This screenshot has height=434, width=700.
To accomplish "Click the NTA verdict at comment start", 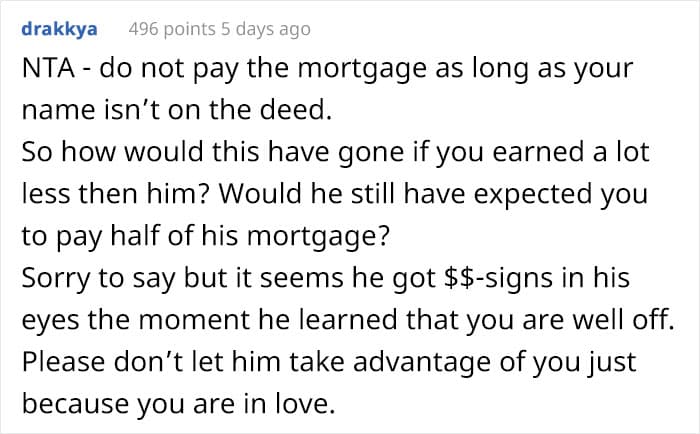I will pos(48,68).
